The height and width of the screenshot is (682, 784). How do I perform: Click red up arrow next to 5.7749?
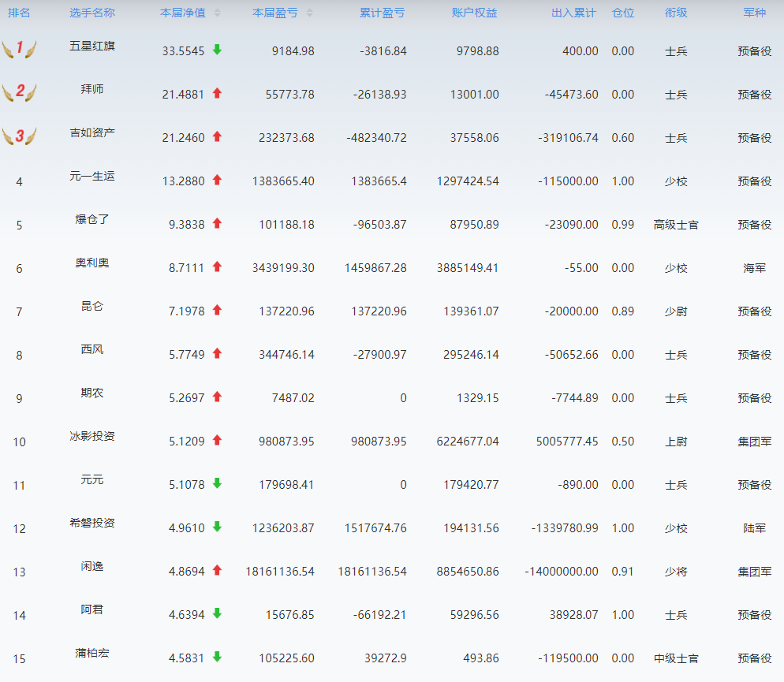217,354
